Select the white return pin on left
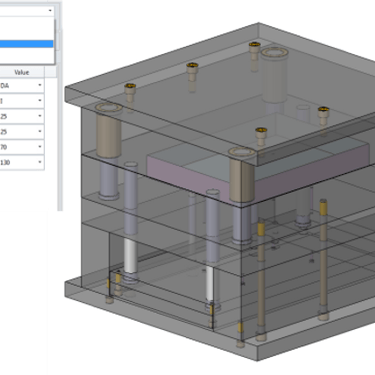The height and width of the screenshot is (375, 375). [130, 257]
